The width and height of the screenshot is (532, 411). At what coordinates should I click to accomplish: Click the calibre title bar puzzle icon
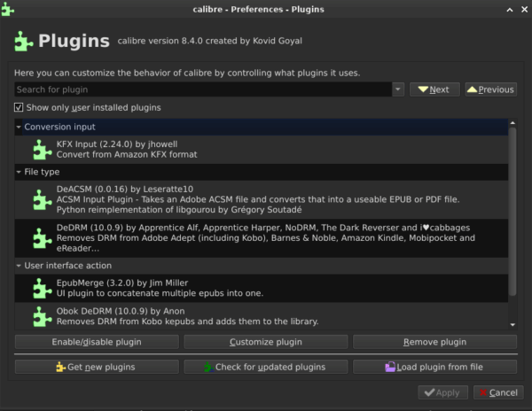(x=7, y=9)
